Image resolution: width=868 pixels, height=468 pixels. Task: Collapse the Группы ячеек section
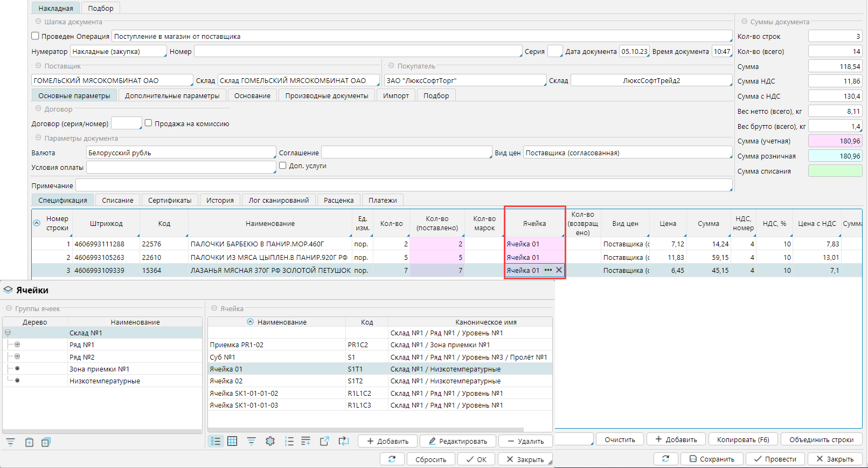9,308
